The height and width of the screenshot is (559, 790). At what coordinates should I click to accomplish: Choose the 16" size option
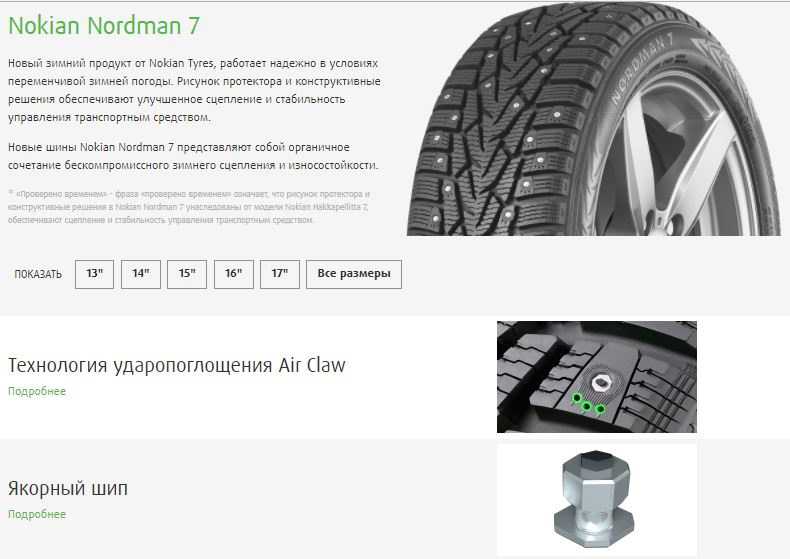tap(233, 274)
